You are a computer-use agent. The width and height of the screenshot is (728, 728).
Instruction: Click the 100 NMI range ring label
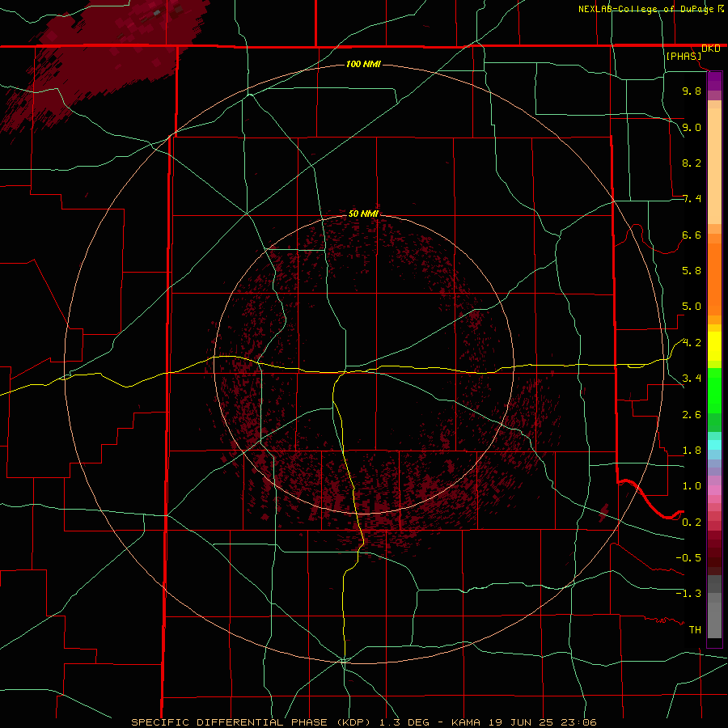point(363,64)
